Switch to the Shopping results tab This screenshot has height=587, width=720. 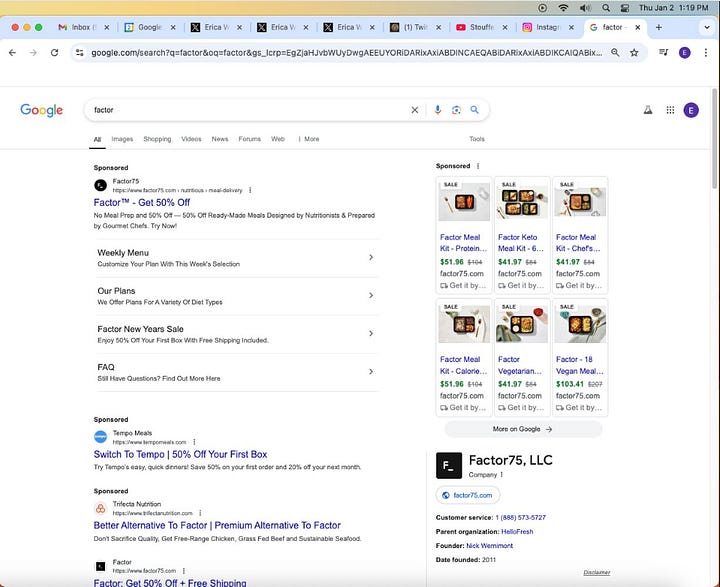pyautogui.click(x=157, y=139)
